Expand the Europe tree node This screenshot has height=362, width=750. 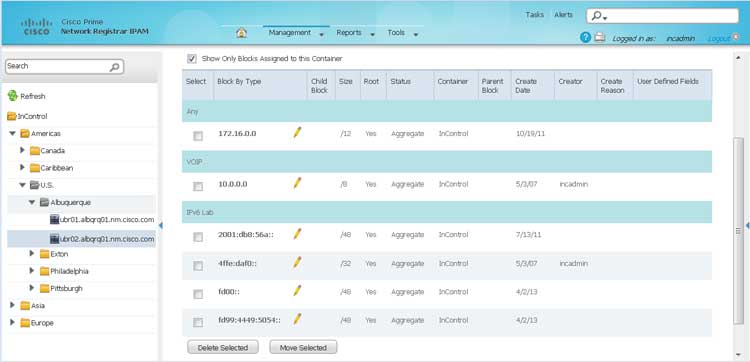tap(12, 322)
